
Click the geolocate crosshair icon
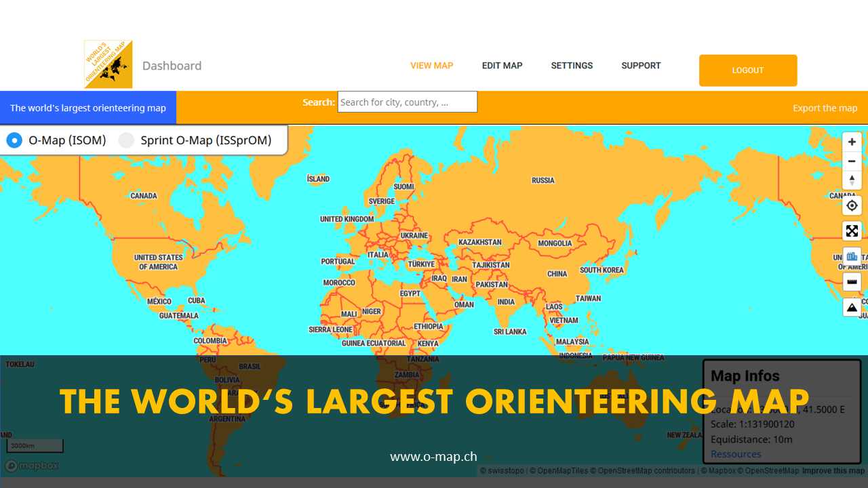(x=852, y=205)
